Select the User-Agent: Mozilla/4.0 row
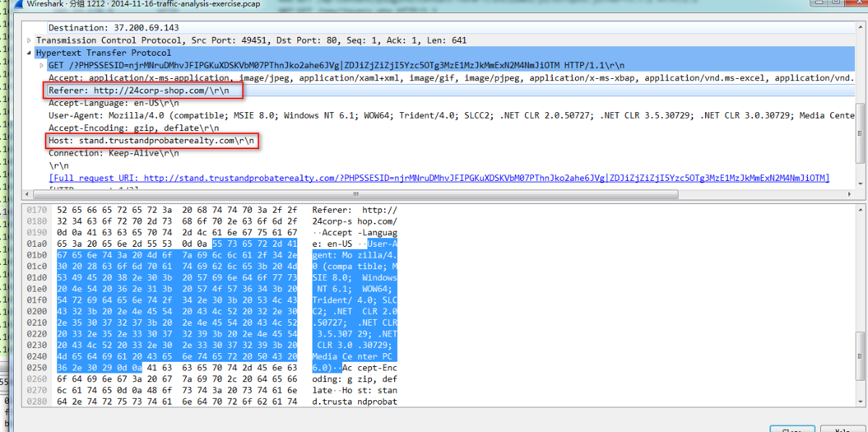 451,115
